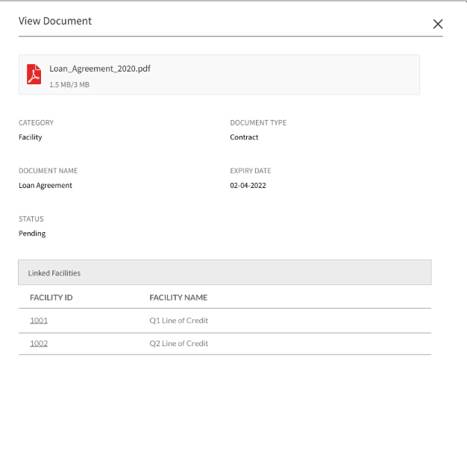Click the Pending status value
467x476 pixels.
click(x=32, y=234)
